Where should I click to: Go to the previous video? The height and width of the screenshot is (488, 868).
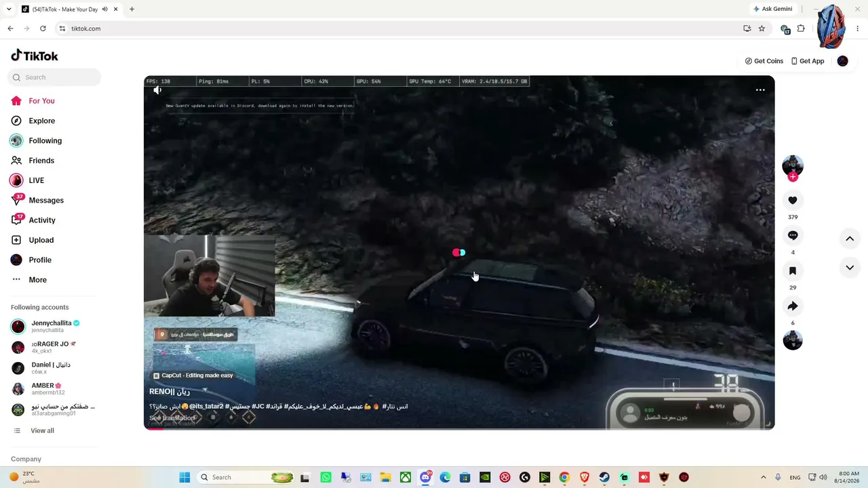pyautogui.click(x=850, y=239)
